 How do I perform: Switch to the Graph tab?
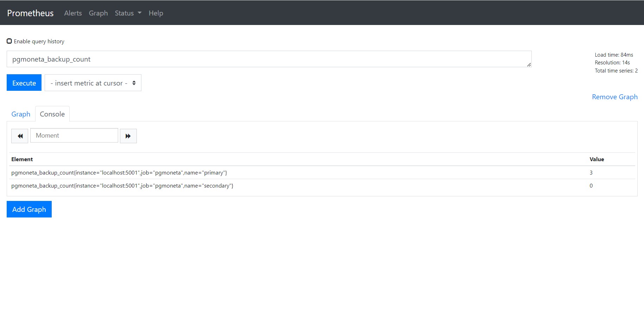click(21, 114)
